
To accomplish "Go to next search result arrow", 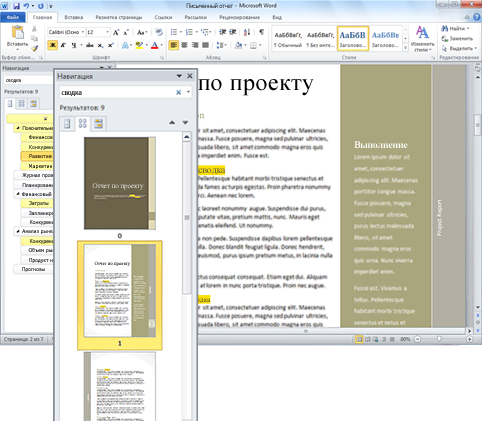I will click(185, 123).
